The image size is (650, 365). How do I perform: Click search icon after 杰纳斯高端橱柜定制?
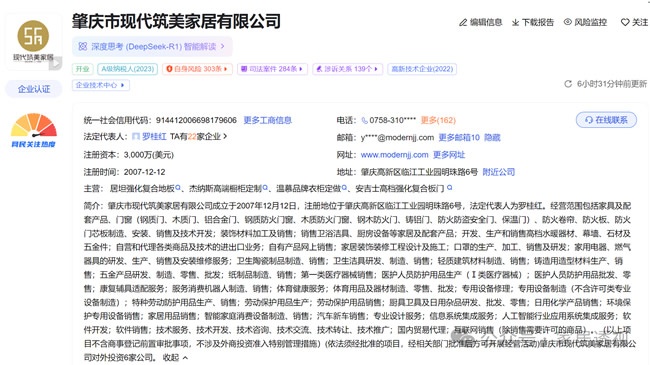tap(265, 188)
